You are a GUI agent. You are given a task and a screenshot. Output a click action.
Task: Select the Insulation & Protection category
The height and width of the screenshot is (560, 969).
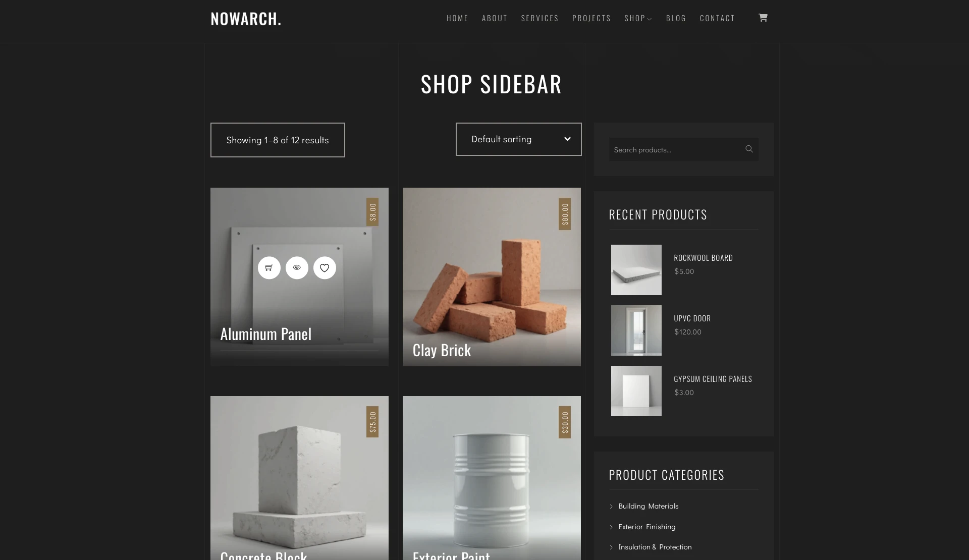click(655, 547)
